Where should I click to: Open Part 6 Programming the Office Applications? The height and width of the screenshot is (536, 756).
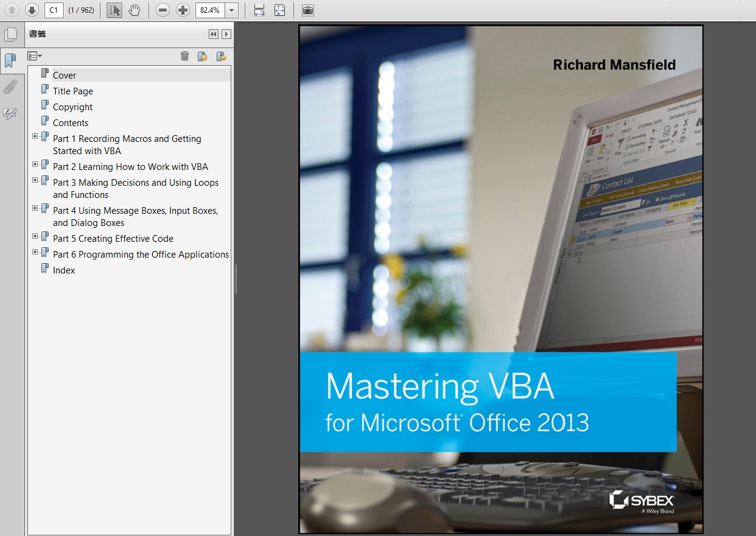[x=141, y=255]
